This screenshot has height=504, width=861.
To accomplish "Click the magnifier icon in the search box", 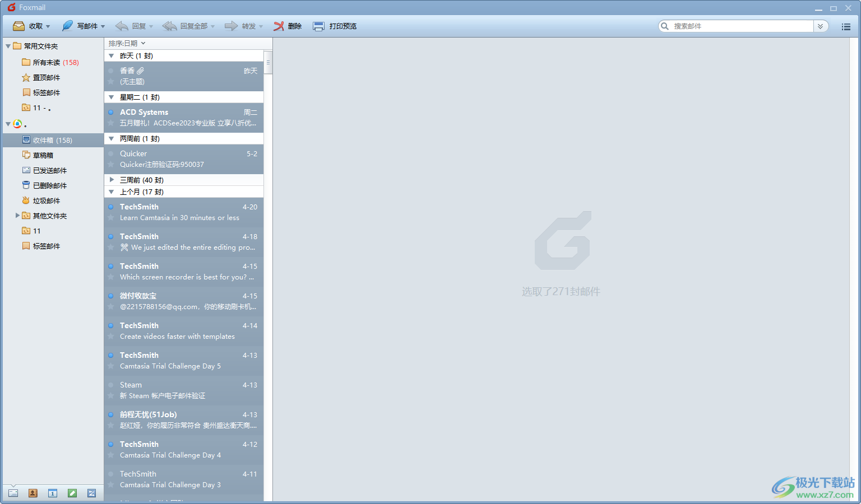I will pos(665,26).
